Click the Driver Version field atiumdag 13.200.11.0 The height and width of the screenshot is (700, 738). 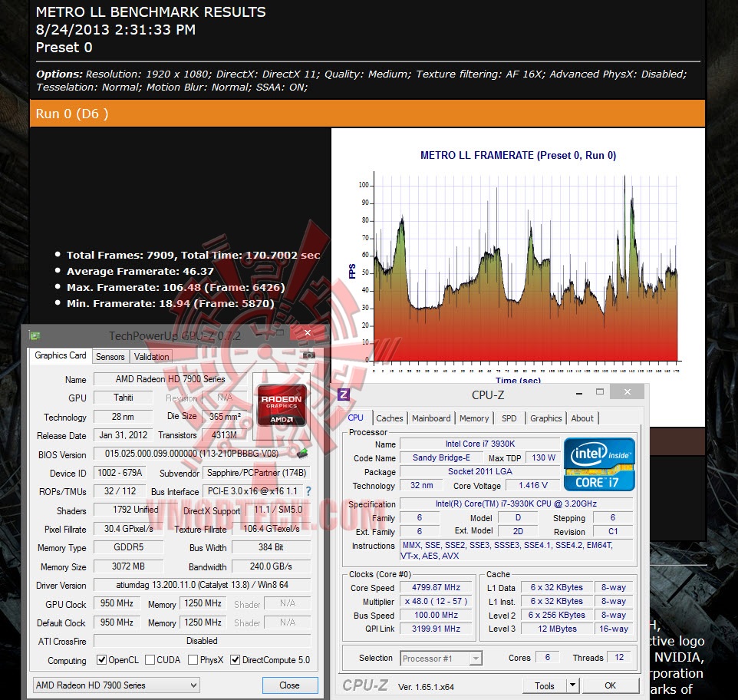coord(202,585)
